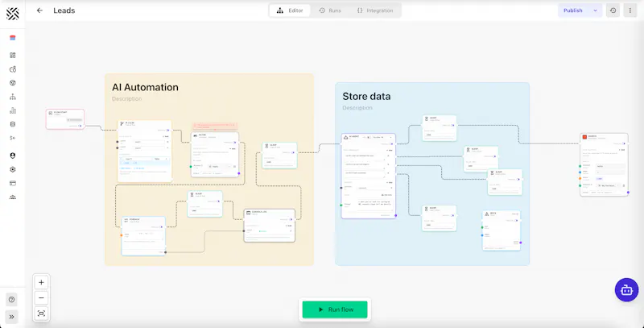This screenshot has width=644, height=328.
Task: Open the credit card billing sidebar icon
Action: click(12, 183)
